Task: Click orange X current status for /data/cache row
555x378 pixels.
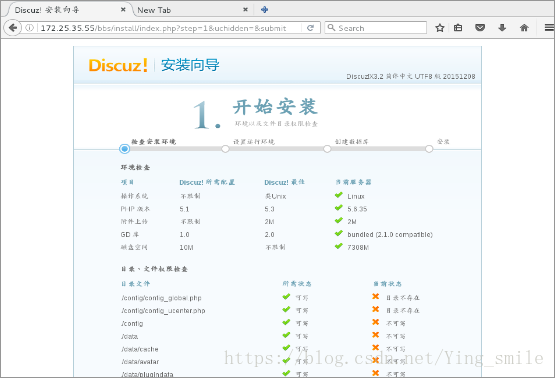Action: tap(376, 348)
